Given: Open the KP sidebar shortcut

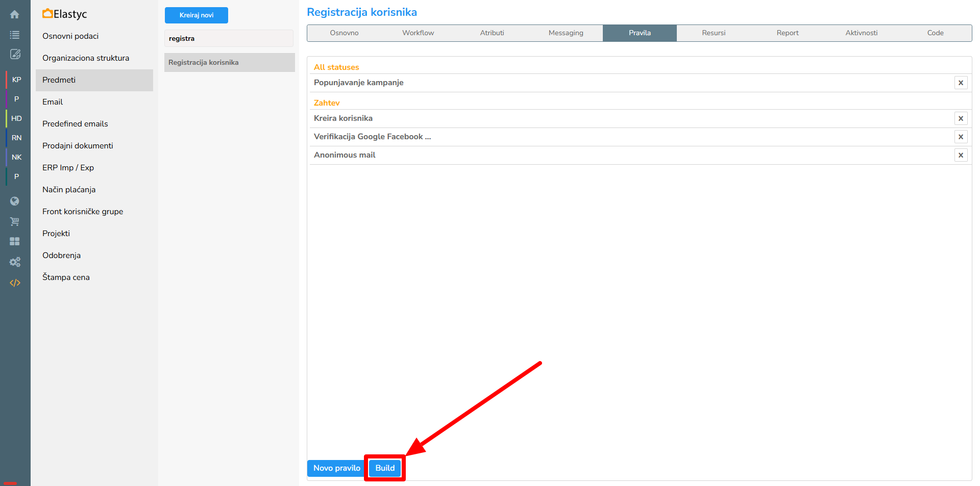Looking at the screenshot, I should (16, 80).
